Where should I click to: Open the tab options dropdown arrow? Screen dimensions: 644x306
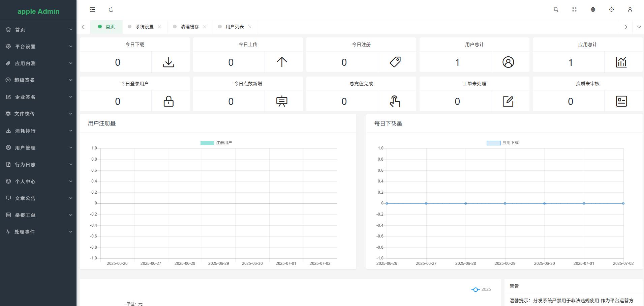[x=639, y=27]
